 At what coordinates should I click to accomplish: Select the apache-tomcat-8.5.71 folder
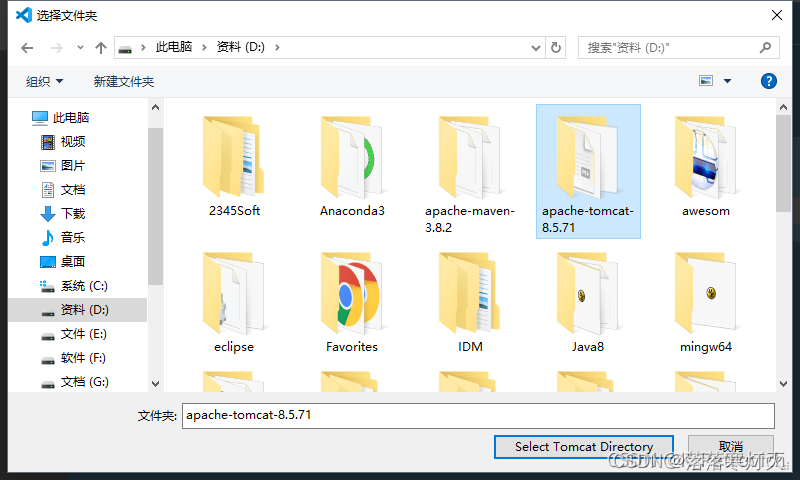(x=588, y=171)
